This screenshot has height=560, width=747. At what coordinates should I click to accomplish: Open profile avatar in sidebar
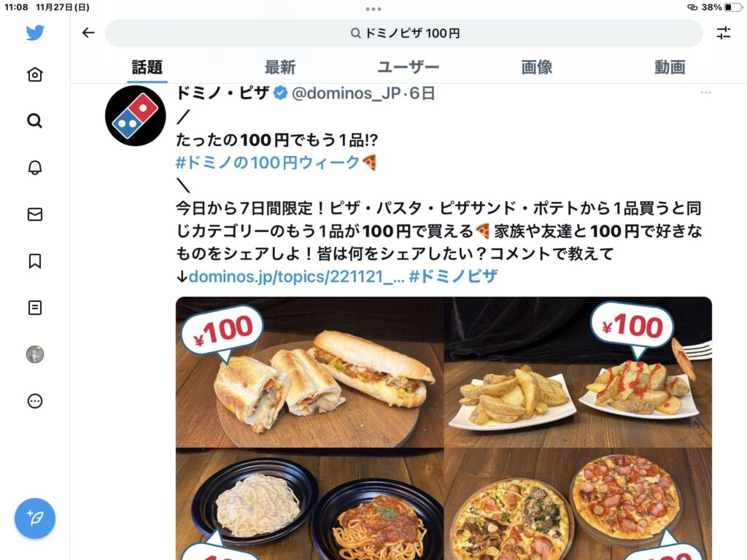(x=35, y=354)
